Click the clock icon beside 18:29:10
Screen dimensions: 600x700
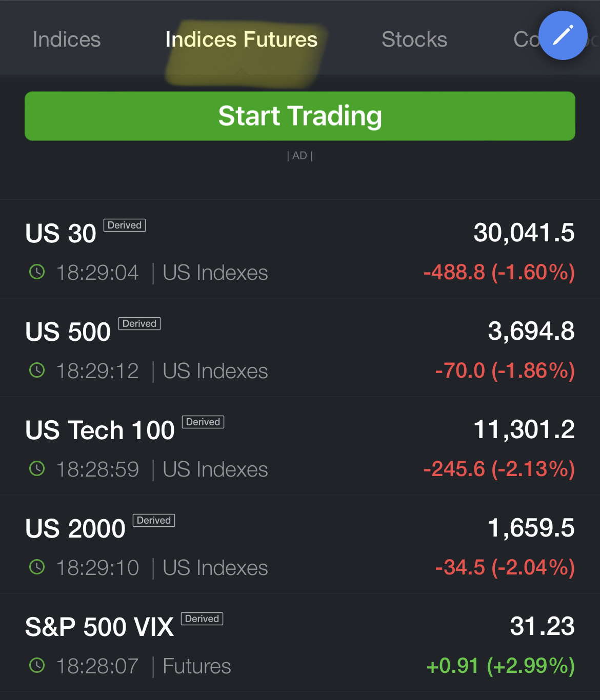(37, 567)
